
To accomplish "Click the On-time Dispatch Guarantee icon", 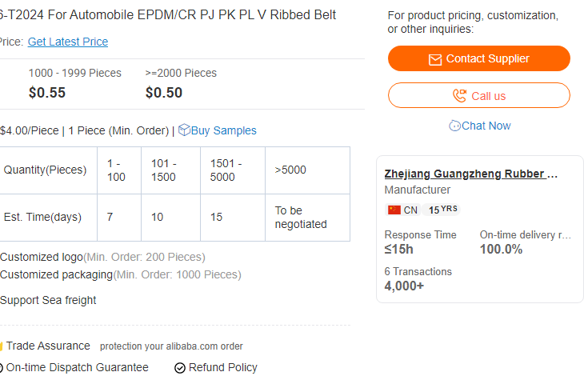I will point(2,368).
